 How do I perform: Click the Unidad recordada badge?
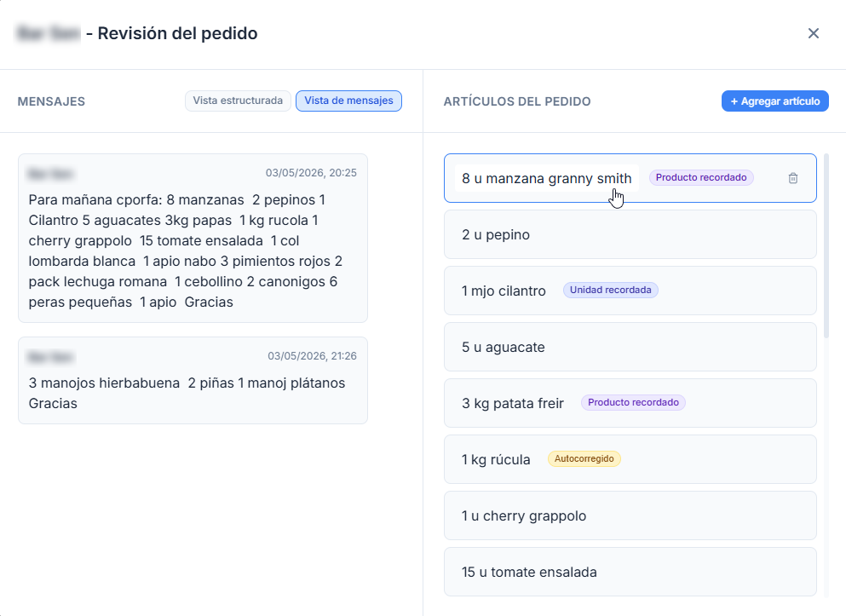pyautogui.click(x=610, y=291)
